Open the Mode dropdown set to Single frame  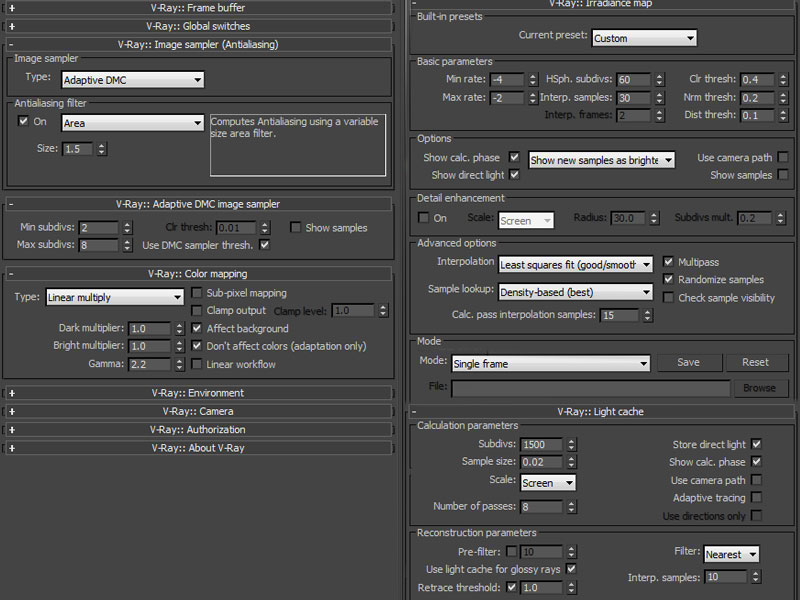pos(551,363)
